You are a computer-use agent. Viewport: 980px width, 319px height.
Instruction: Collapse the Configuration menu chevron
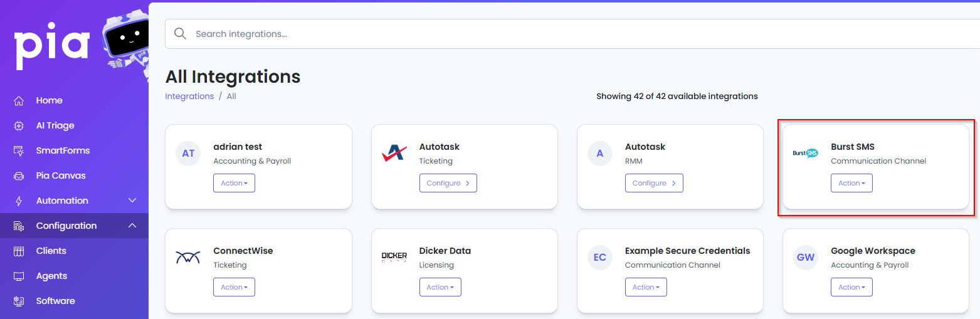tap(132, 226)
